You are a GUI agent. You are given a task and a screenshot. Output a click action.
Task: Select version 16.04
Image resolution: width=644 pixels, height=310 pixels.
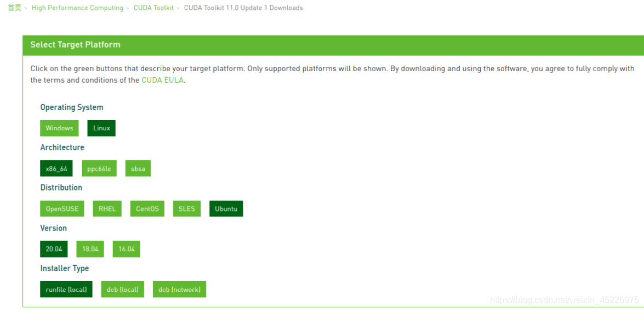pyautogui.click(x=127, y=249)
